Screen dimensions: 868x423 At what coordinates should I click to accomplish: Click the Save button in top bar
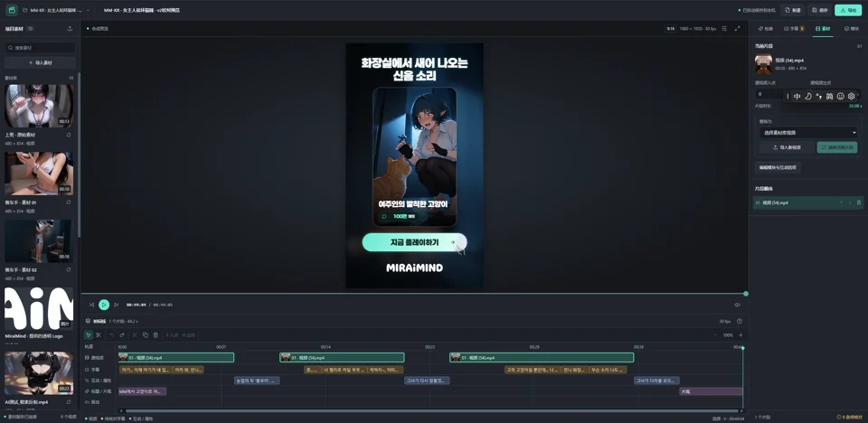click(x=820, y=10)
